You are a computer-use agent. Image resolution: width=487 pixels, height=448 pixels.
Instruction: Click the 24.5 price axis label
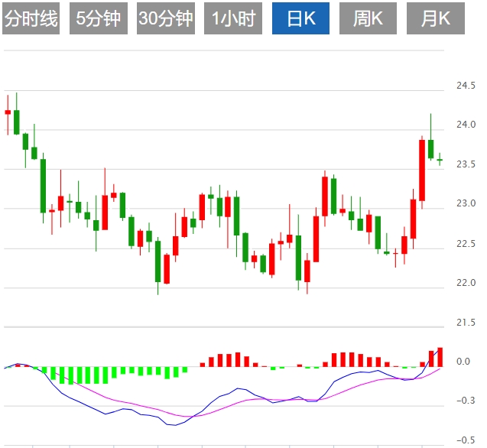tap(466, 86)
